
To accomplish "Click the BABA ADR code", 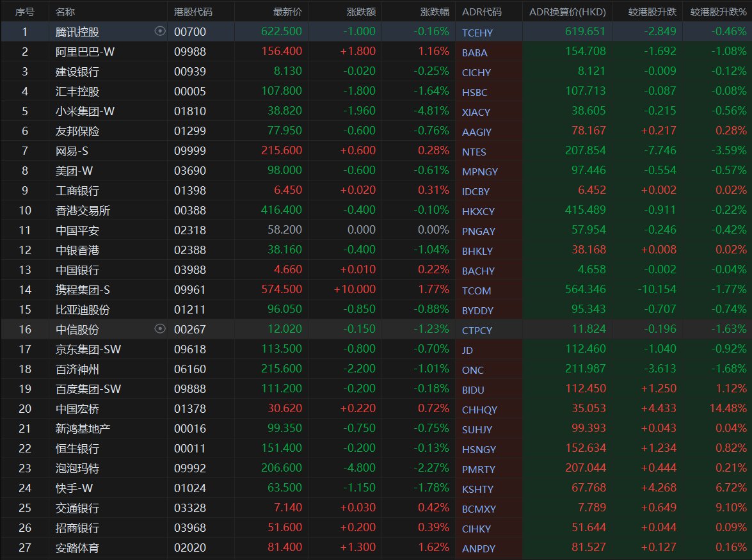I will click(474, 52).
